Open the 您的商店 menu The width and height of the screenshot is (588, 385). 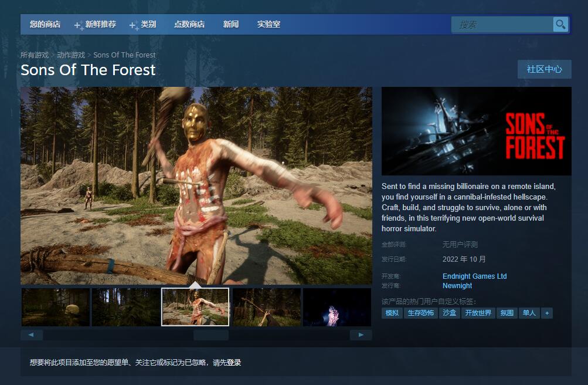[x=45, y=25]
